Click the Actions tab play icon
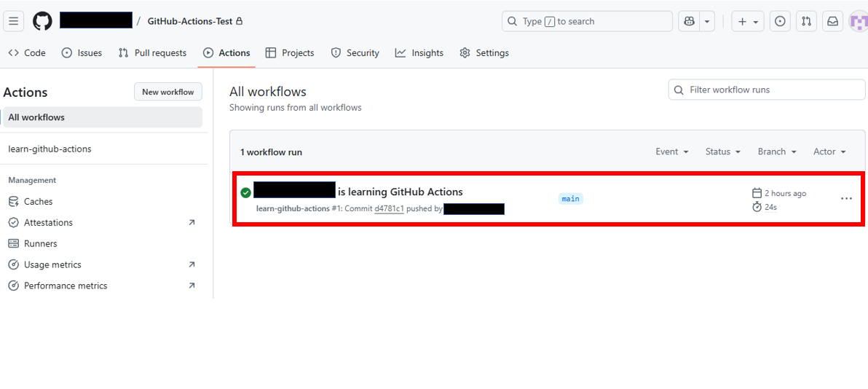This screenshot has height=389, width=868. (x=209, y=52)
